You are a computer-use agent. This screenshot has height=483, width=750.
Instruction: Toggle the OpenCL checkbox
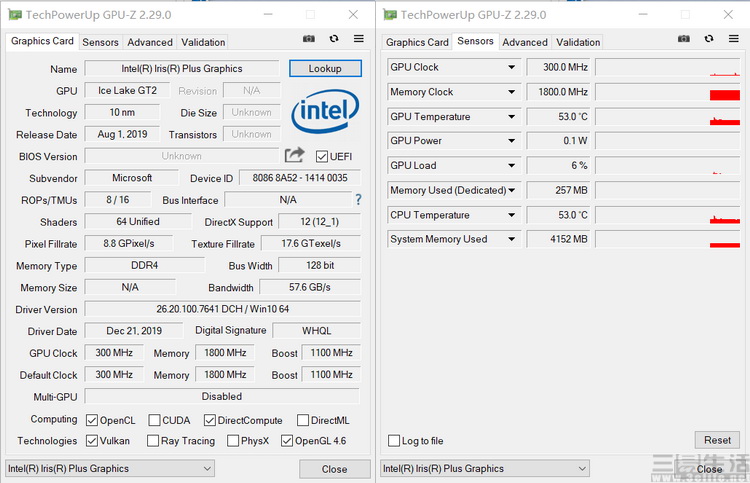click(x=92, y=420)
